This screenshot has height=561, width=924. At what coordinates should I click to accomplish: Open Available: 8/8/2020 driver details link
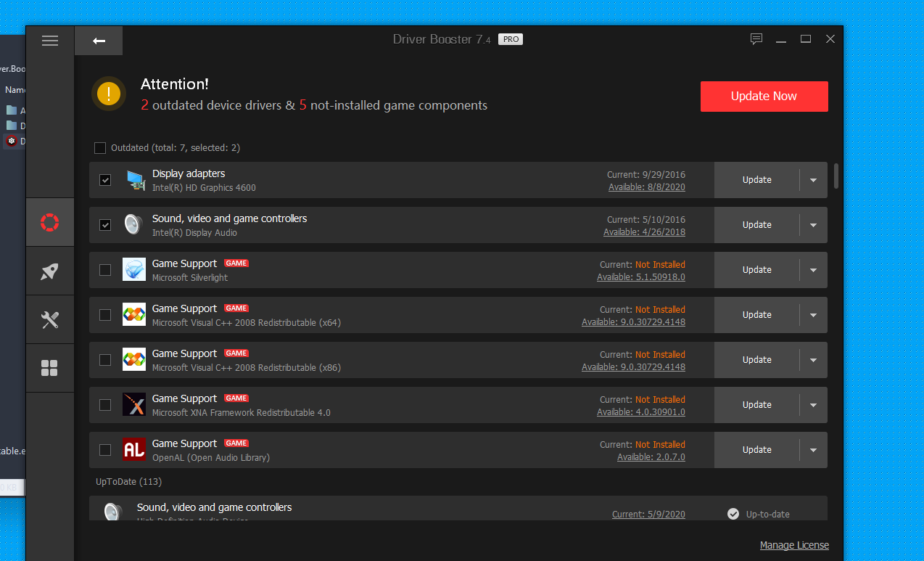647,187
